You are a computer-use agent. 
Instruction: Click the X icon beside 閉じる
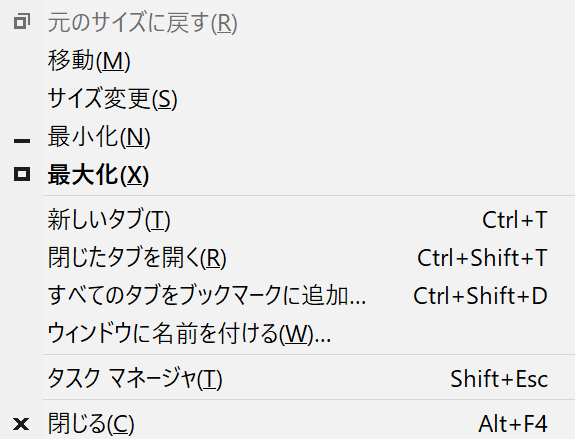21,424
